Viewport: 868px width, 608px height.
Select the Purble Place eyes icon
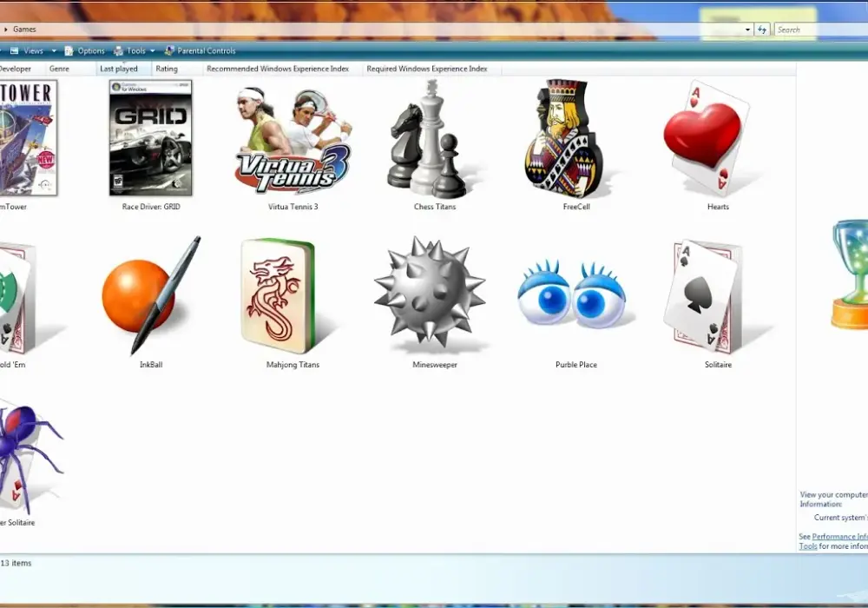(572, 294)
